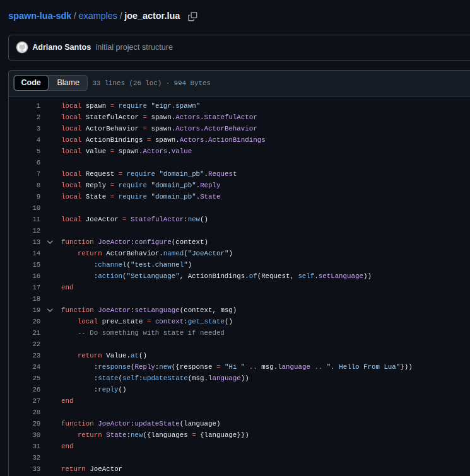Copy file path using the copy icon

[x=192, y=16]
